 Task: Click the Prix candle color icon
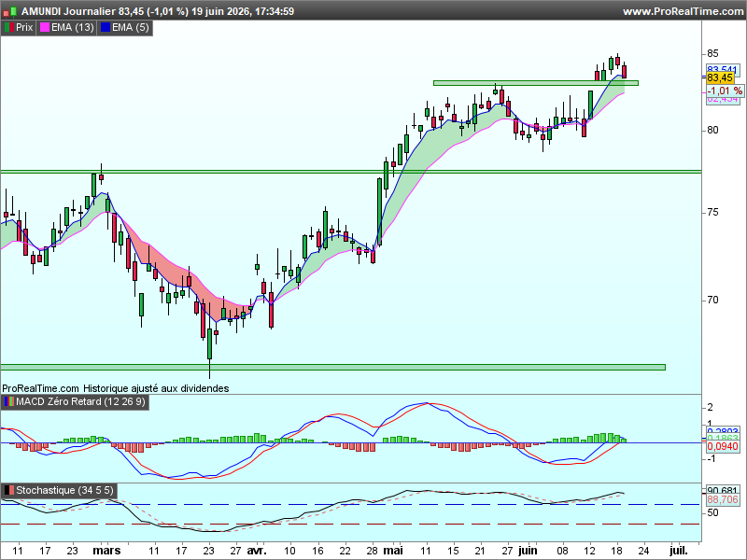pyautogui.click(x=8, y=28)
